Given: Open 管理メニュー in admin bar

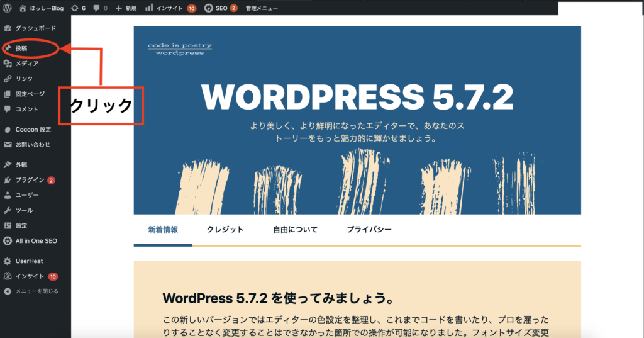Looking at the screenshot, I should click(262, 8).
